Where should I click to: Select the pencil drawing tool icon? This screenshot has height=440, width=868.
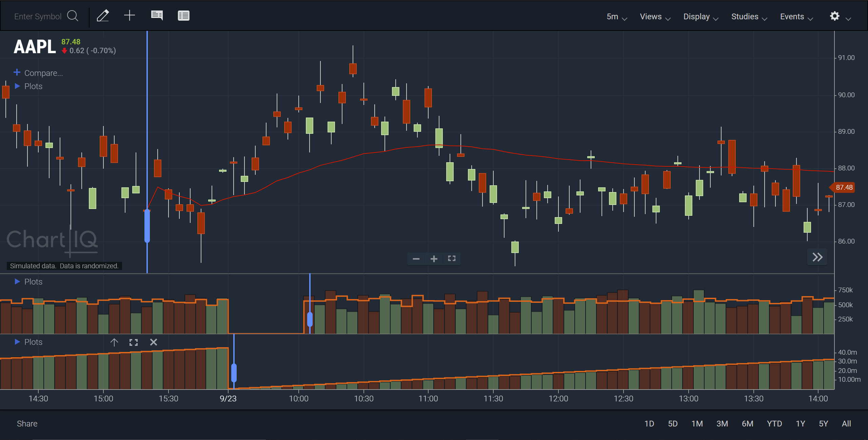pyautogui.click(x=103, y=16)
